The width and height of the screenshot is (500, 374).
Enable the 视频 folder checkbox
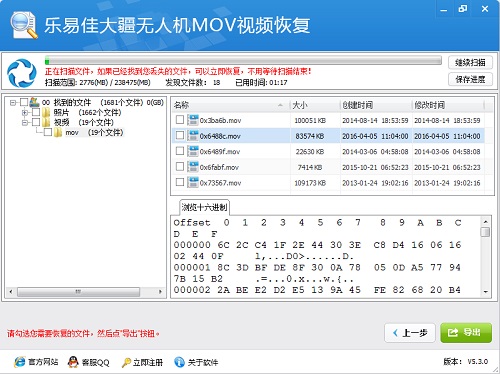(36, 122)
